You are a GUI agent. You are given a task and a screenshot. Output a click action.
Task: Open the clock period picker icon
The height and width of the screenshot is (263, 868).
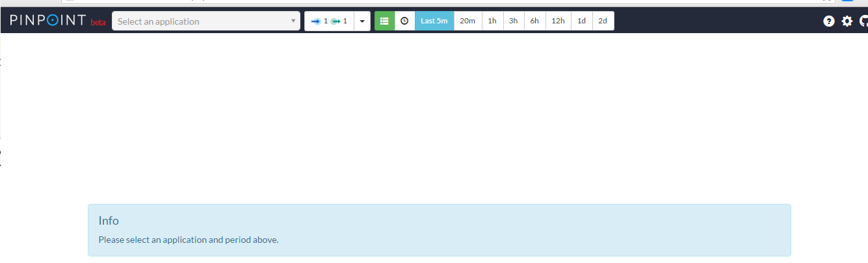(x=404, y=21)
